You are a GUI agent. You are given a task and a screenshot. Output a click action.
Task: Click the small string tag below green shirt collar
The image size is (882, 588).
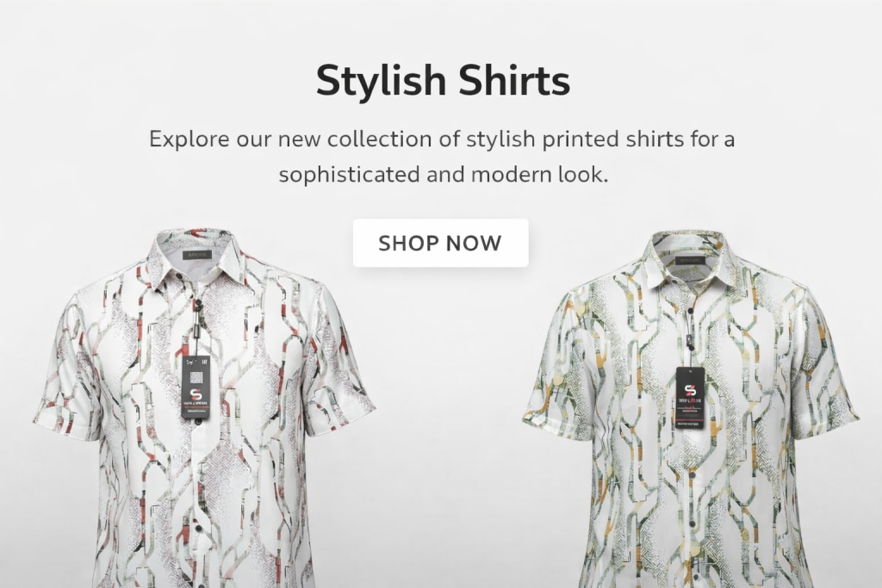[x=690, y=337]
